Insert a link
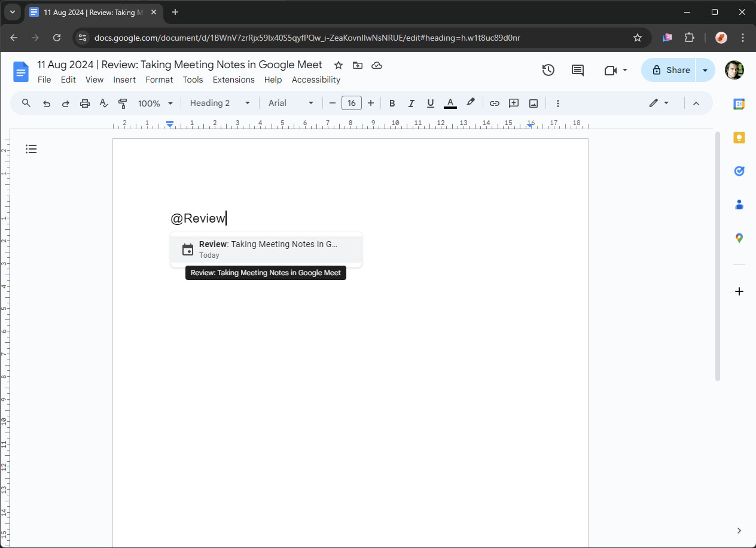The image size is (756, 548). click(x=495, y=103)
